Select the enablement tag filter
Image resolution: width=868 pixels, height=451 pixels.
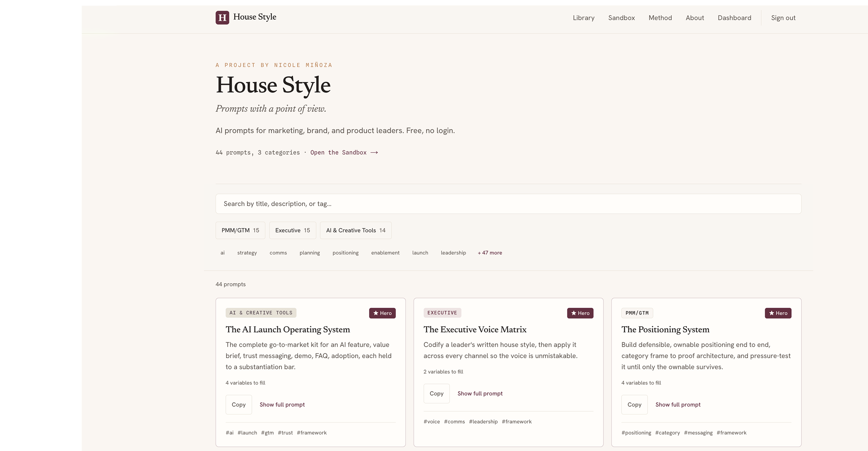pos(385,253)
